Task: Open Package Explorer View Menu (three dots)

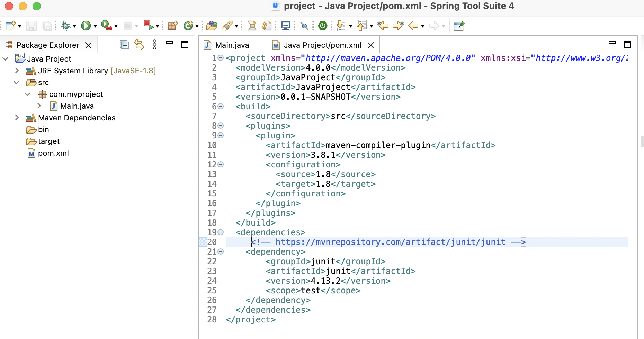Action: coord(155,45)
